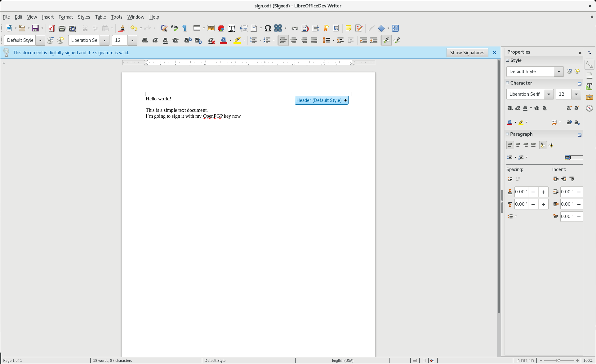The height and width of the screenshot is (364, 596).
Task: Collapse the Character section in Properties
Action: (x=508, y=83)
